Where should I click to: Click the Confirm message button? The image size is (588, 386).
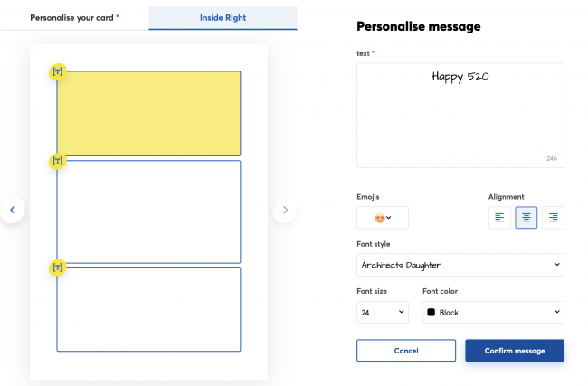(515, 351)
